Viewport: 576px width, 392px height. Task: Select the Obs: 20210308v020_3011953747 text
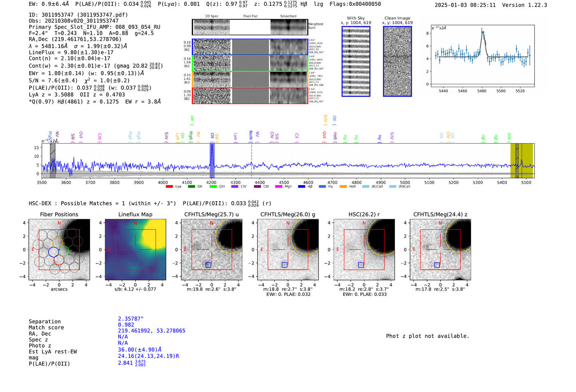tap(74, 21)
